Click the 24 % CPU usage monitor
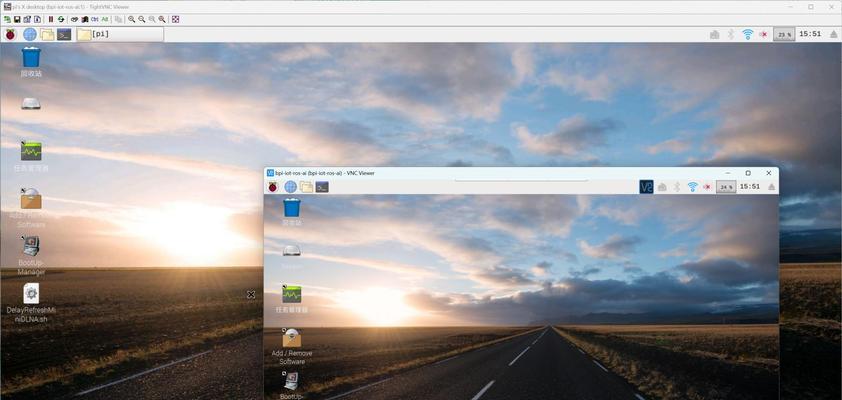 726,187
